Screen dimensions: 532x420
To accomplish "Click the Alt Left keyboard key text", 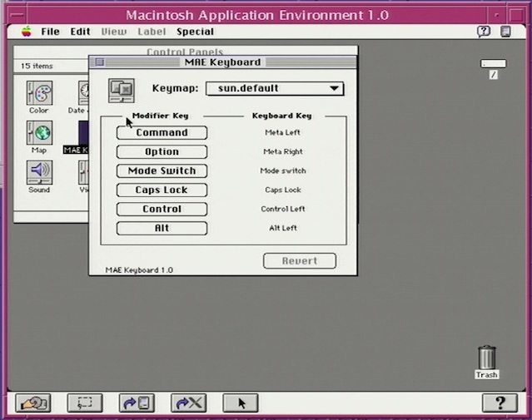I will coord(283,228).
